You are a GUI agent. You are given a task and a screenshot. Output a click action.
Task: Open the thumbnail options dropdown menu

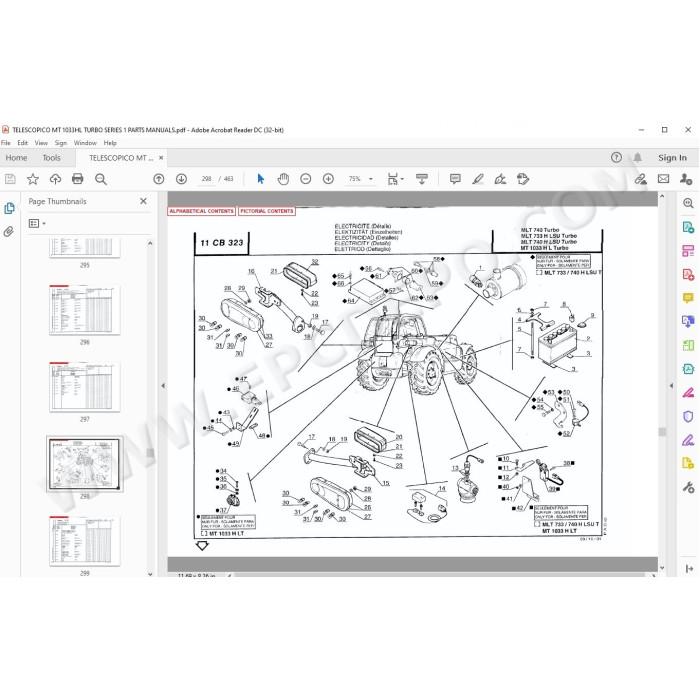point(37,223)
